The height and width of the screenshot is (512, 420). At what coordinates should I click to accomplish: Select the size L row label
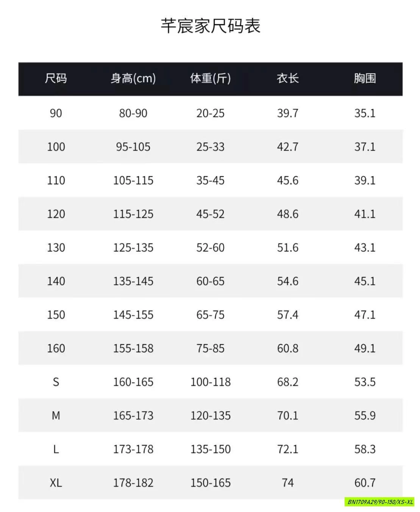click(x=56, y=449)
